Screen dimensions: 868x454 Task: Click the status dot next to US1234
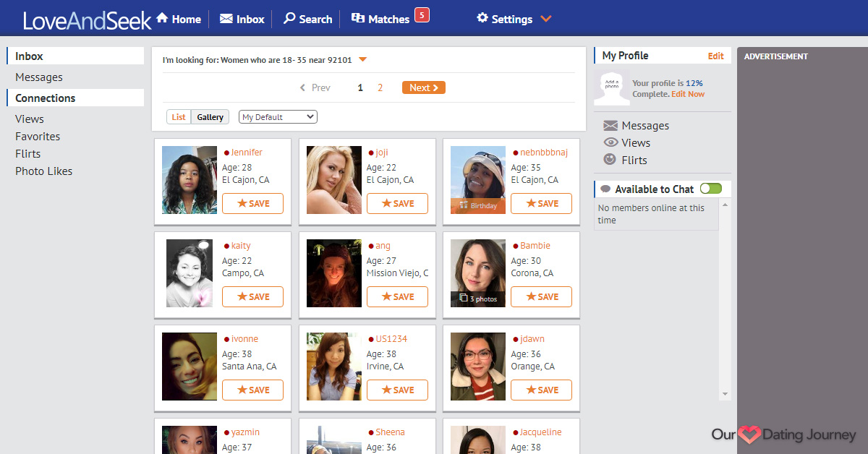[371, 340]
